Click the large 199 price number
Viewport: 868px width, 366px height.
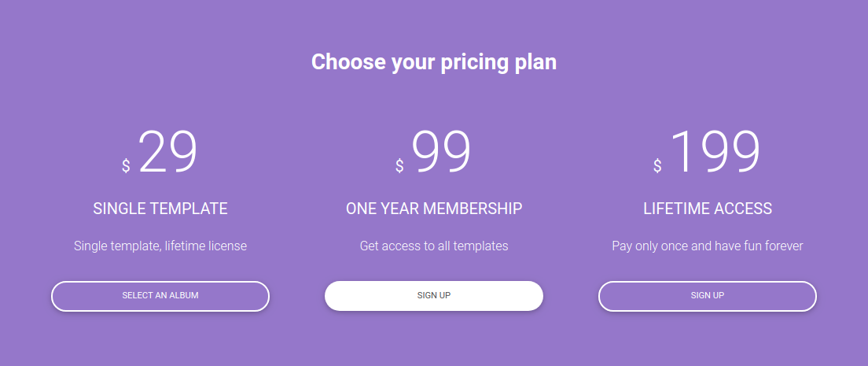[x=715, y=153]
